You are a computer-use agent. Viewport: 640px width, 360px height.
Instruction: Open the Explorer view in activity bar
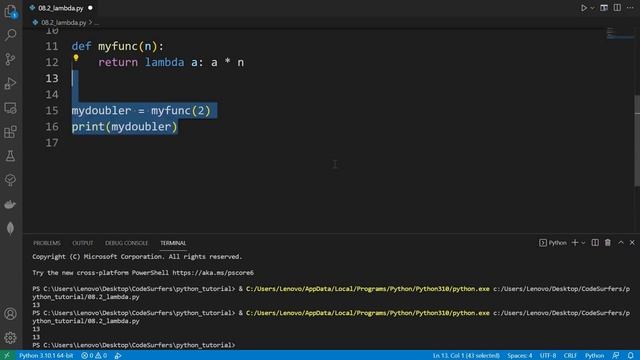[x=10, y=11]
